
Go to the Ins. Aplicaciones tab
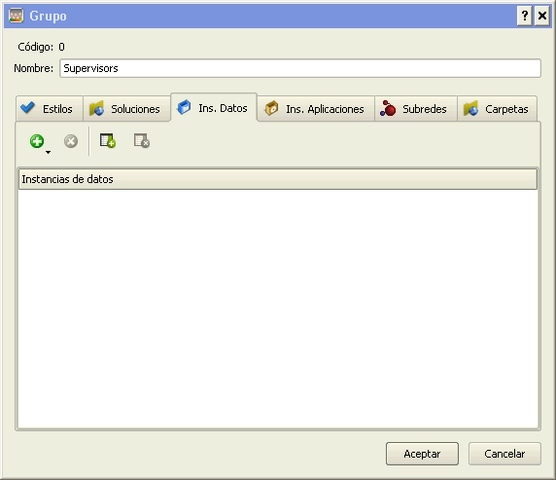pos(316,109)
